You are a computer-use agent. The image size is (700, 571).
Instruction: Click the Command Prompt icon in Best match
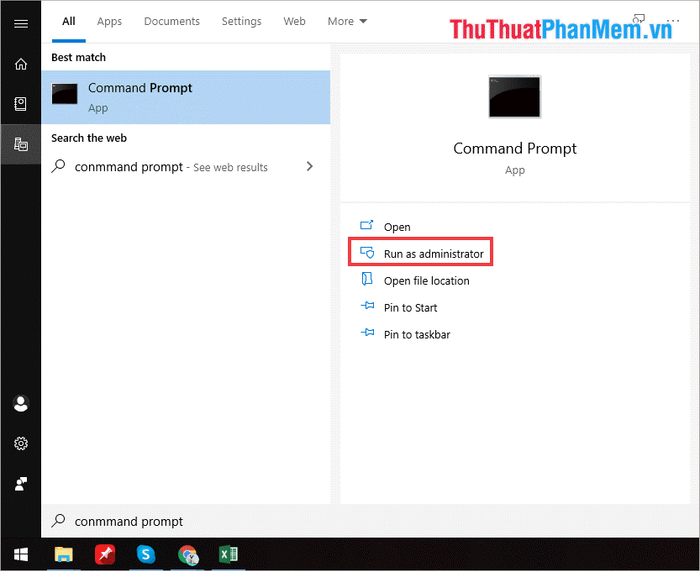click(x=64, y=94)
